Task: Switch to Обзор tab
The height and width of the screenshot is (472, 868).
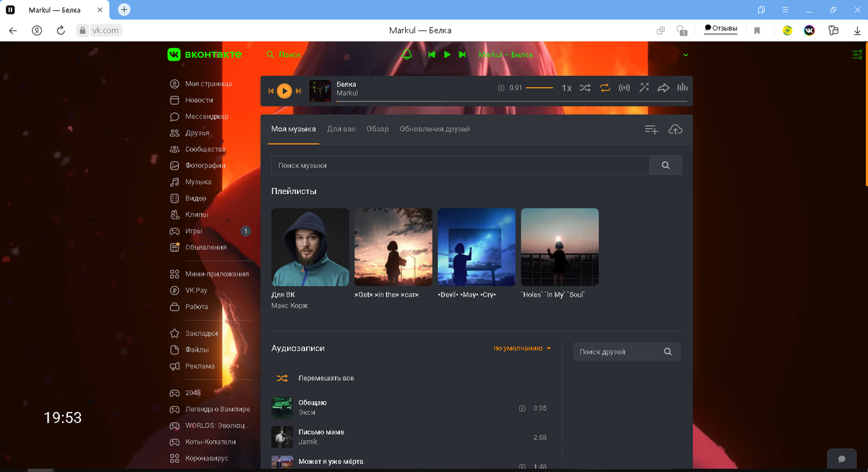Action: (x=378, y=129)
